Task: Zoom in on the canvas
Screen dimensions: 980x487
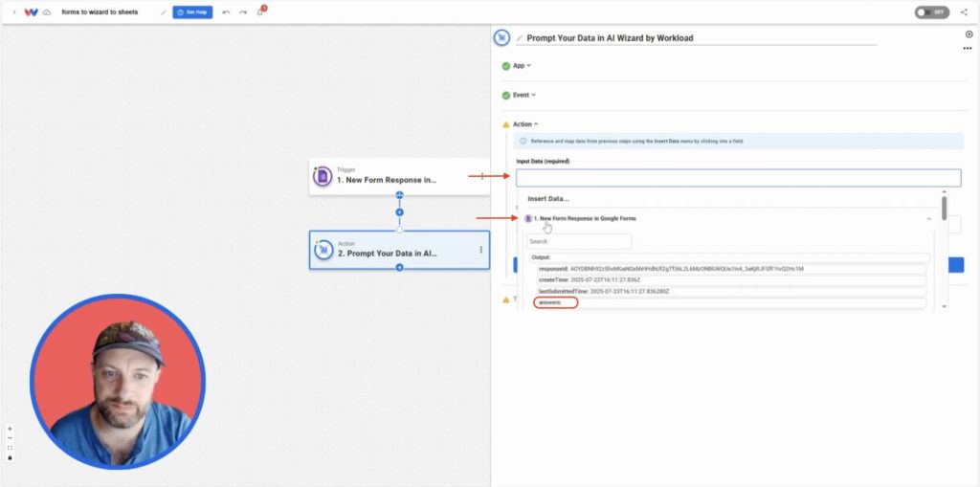Action: pos(10,429)
